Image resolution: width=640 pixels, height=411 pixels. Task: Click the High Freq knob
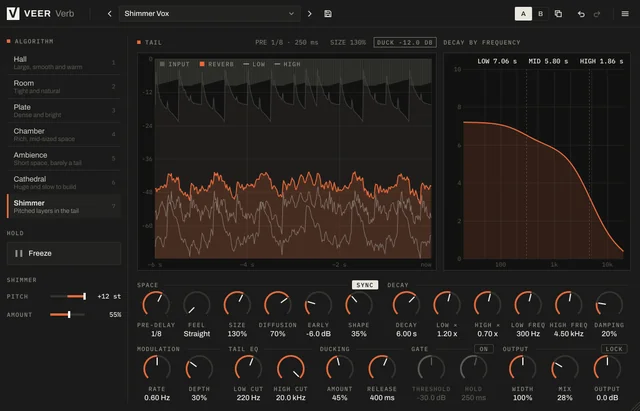[568, 304]
